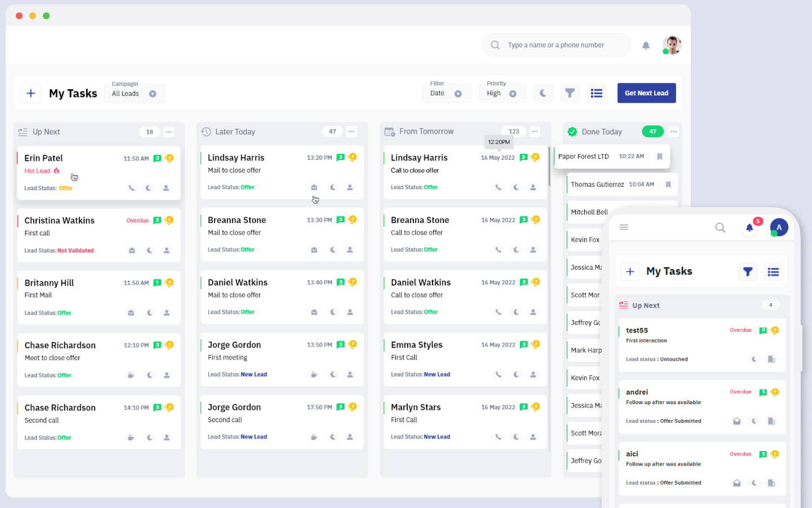The height and width of the screenshot is (508, 812).
Task: Open the Done Today column options menu
Action: click(x=673, y=132)
